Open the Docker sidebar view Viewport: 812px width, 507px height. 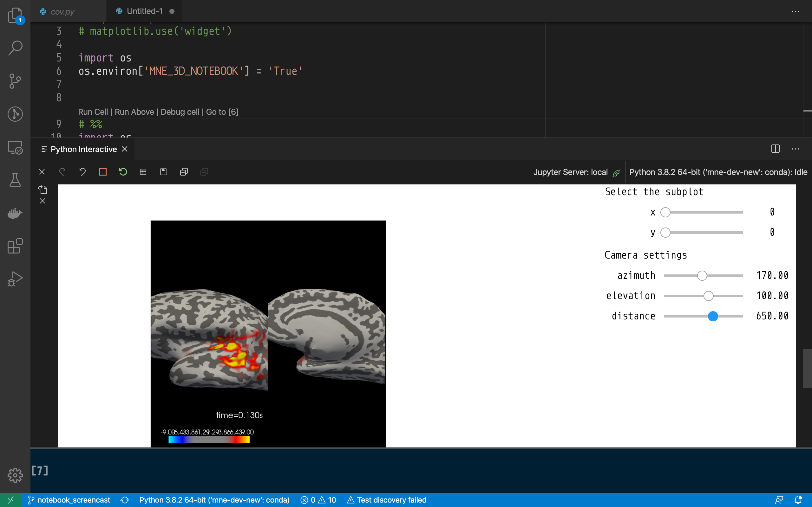pyautogui.click(x=15, y=213)
